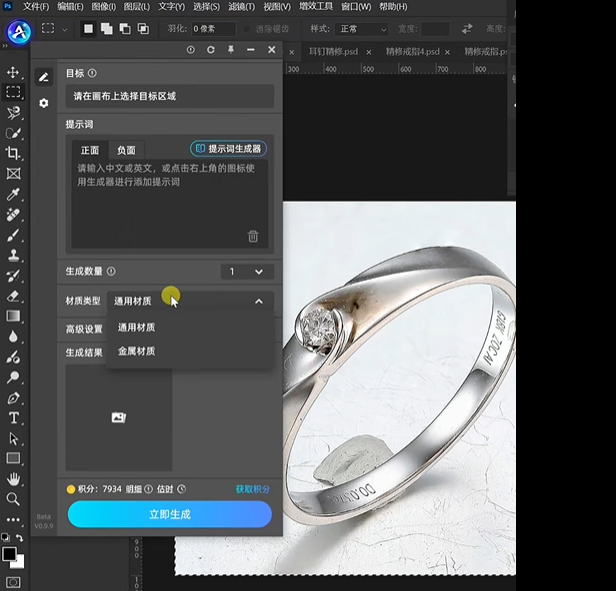
Task: Toggle Quick Mask mode
Action: (13, 582)
